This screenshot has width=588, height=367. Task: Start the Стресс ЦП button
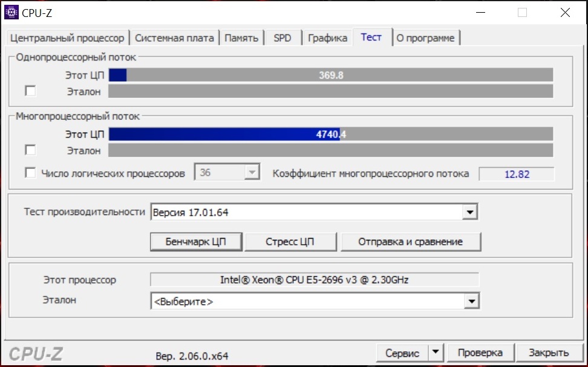tap(290, 242)
